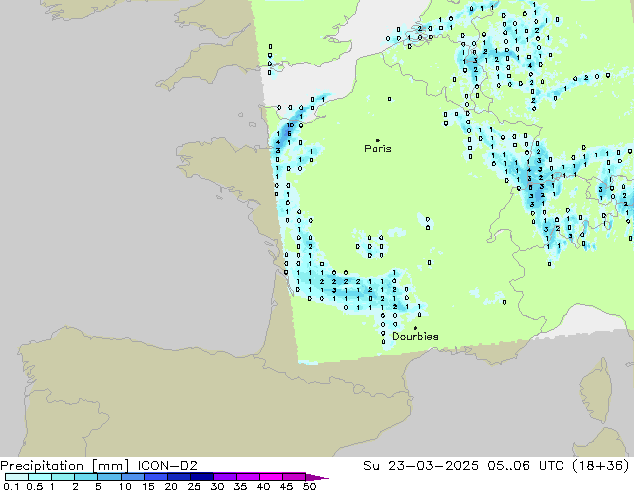Pick the 10 to 15 mm blue swatch

132,477
